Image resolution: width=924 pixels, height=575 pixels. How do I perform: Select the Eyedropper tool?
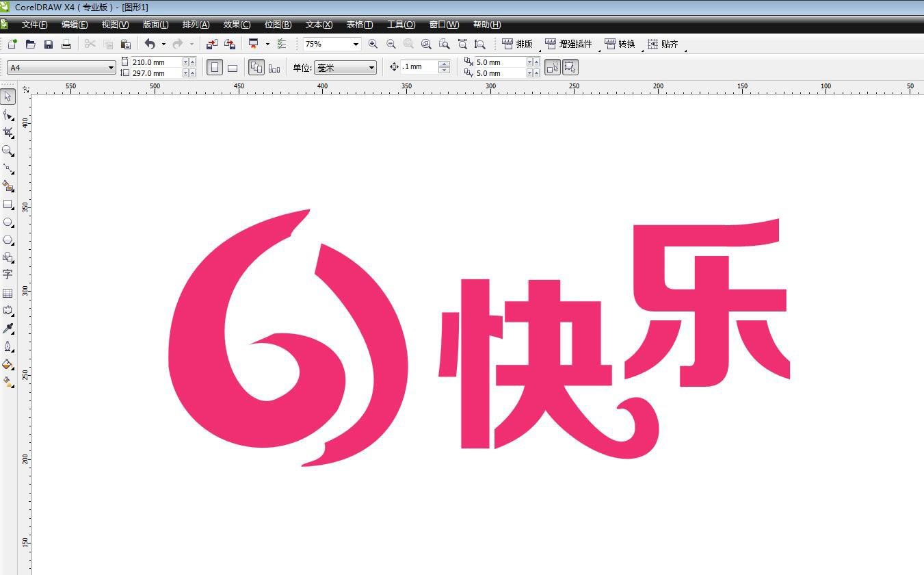(8, 328)
